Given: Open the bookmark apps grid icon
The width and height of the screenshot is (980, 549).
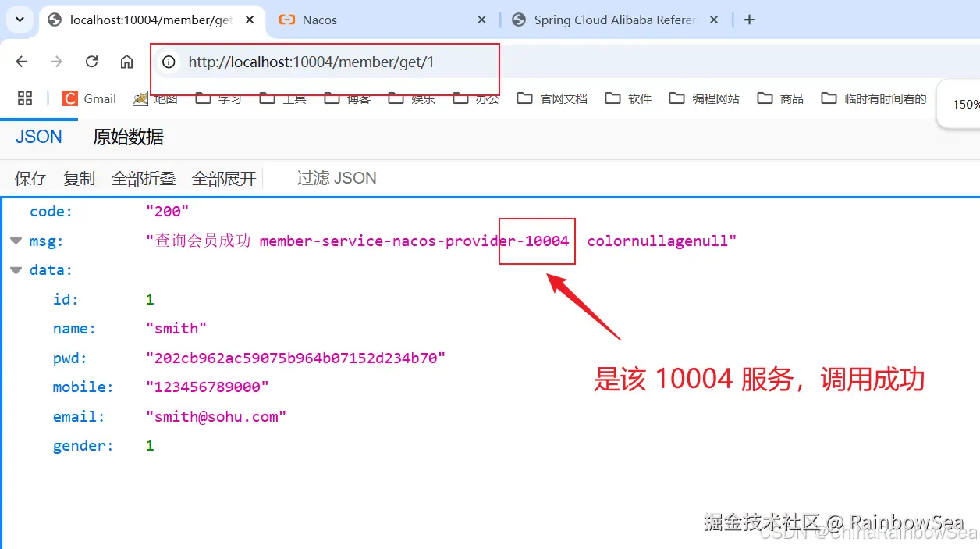Looking at the screenshot, I should coord(24,98).
